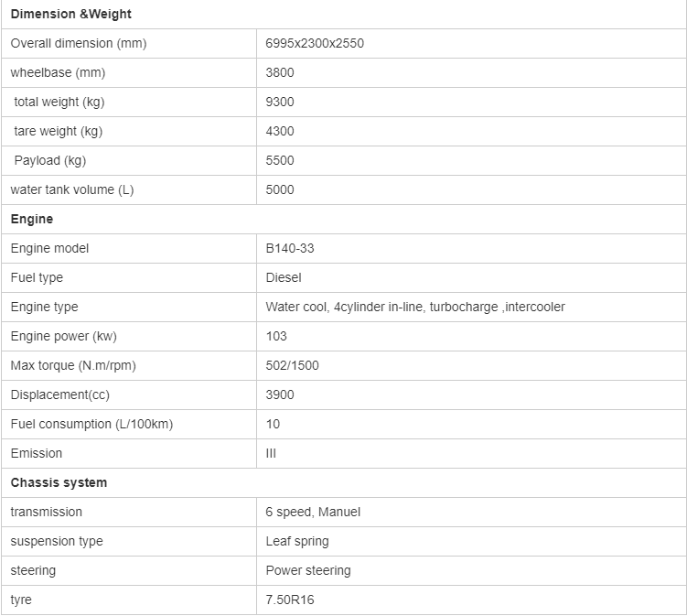
Task: Select the Overall dimension (mm) label
Action: [79, 43]
